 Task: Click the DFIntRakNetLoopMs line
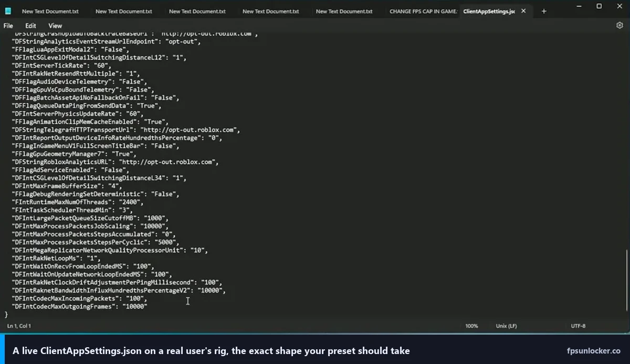coord(56,259)
